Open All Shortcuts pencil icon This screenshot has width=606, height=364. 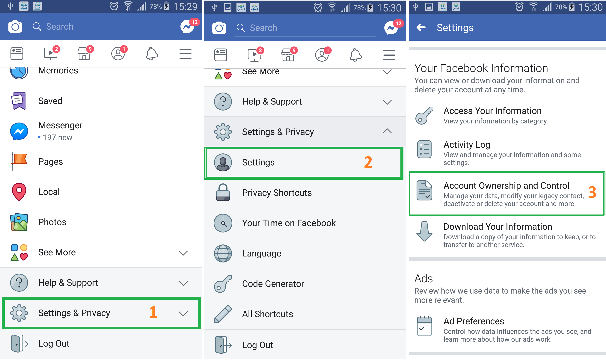coord(223,314)
